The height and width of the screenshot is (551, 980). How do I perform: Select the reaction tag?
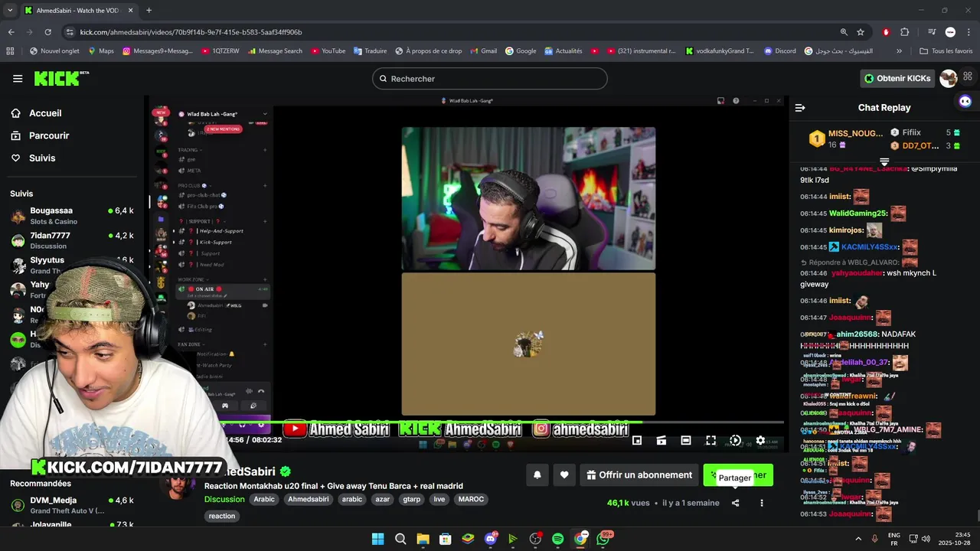point(222,516)
